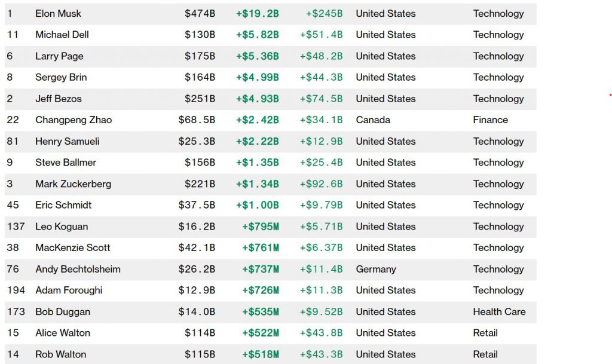Open Eric Schmidt's entry

coord(63,205)
